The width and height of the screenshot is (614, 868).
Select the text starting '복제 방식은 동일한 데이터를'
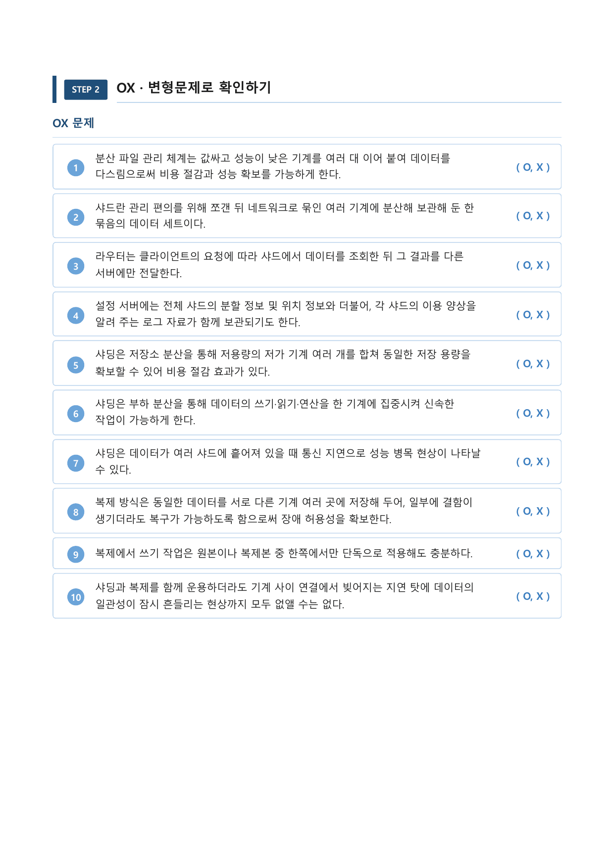[284, 511]
